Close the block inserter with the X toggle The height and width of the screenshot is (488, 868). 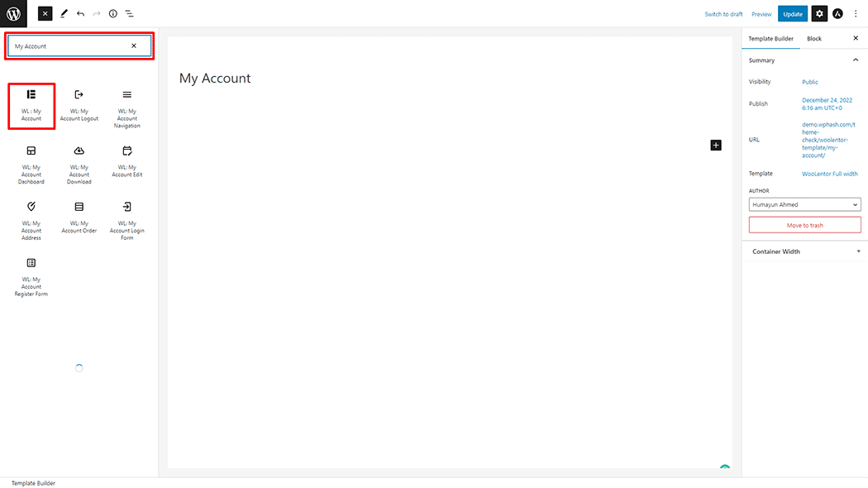[45, 14]
